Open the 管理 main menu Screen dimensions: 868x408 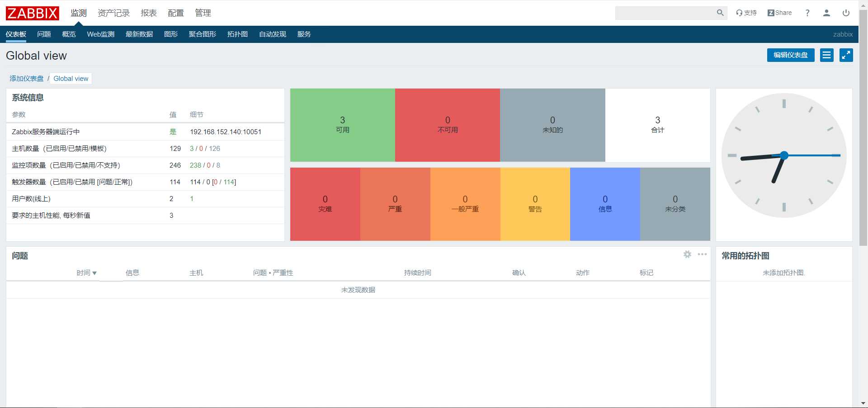pos(203,13)
